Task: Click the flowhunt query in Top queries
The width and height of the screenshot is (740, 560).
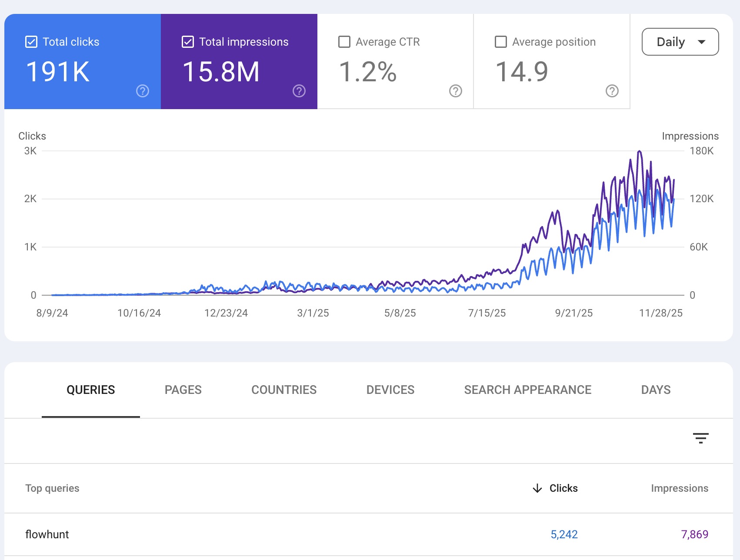Action: pyautogui.click(x=47, y=534)
